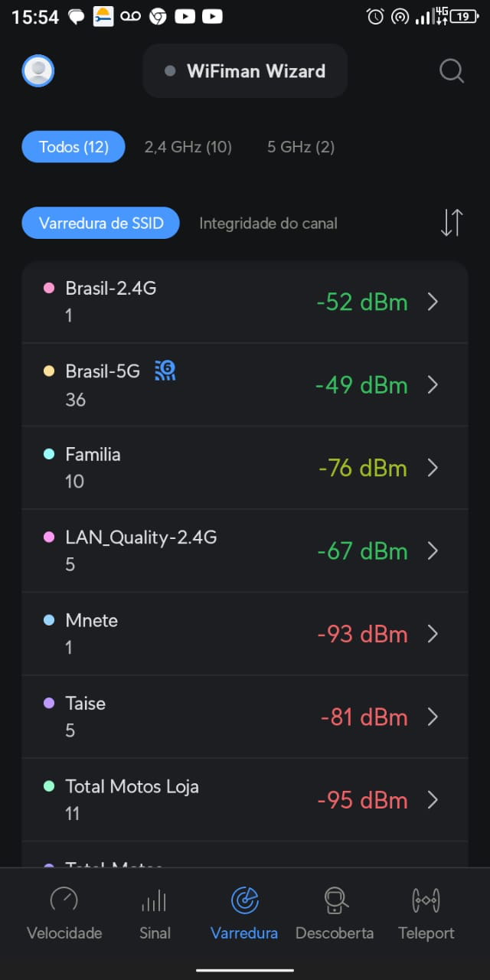Open the Sinal signal bars tab
The height and width of the screenshot is (980, 490).
click(155, 913)
